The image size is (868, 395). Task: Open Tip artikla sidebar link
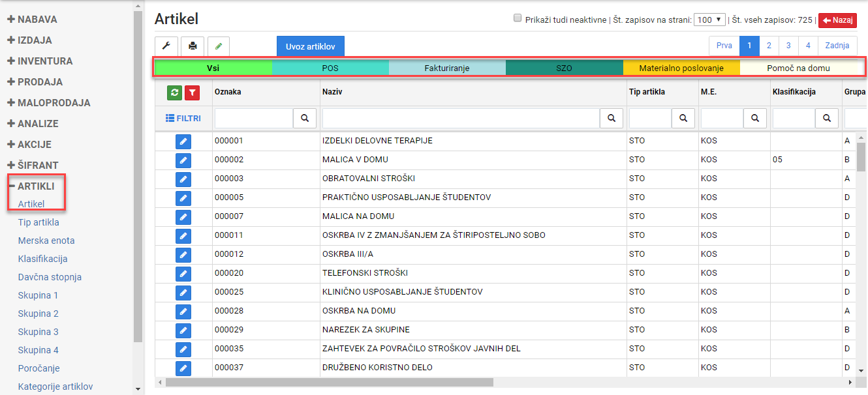pyautogui.click(x=39, y=222)
